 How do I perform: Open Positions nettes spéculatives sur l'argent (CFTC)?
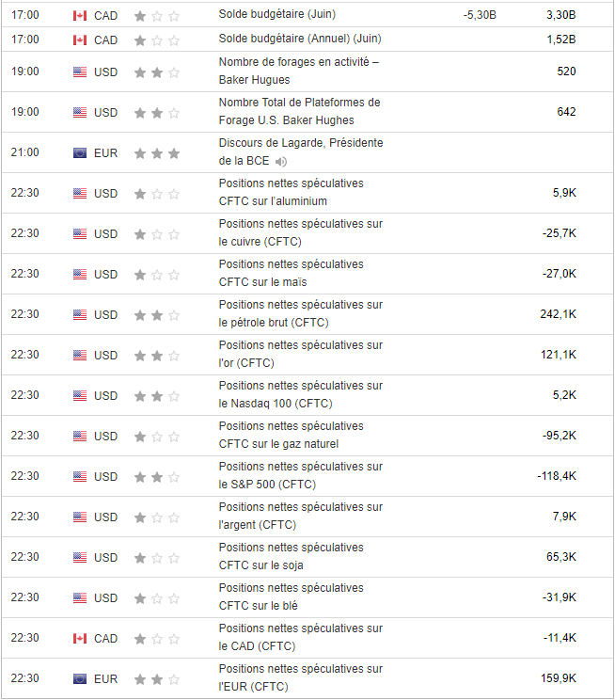click(x=300, y=517)
